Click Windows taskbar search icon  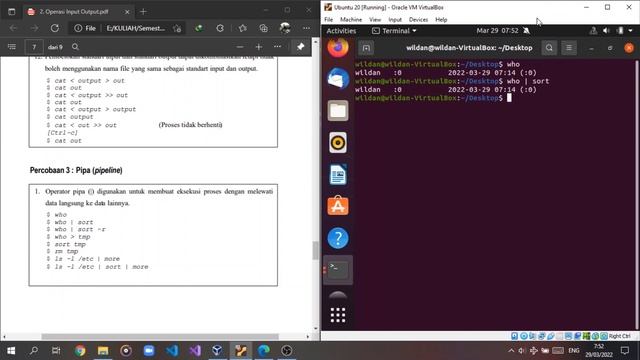click(x=34, y=351)
